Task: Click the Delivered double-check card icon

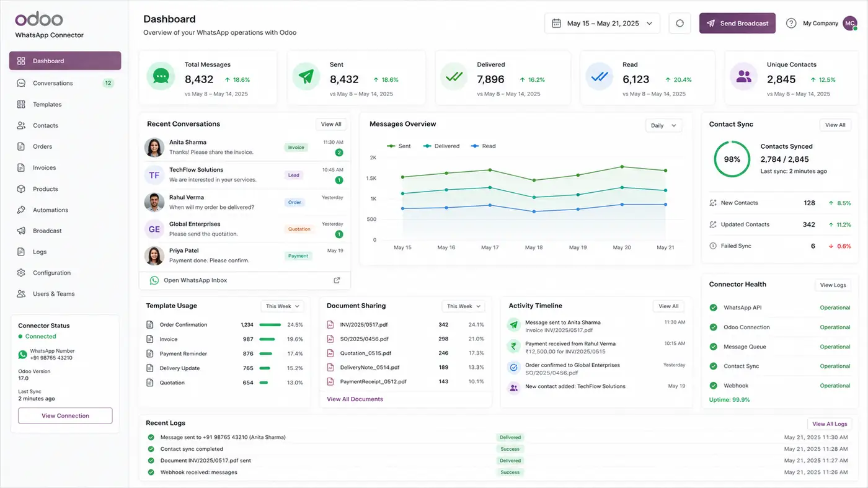Action: tap(454, 76)
